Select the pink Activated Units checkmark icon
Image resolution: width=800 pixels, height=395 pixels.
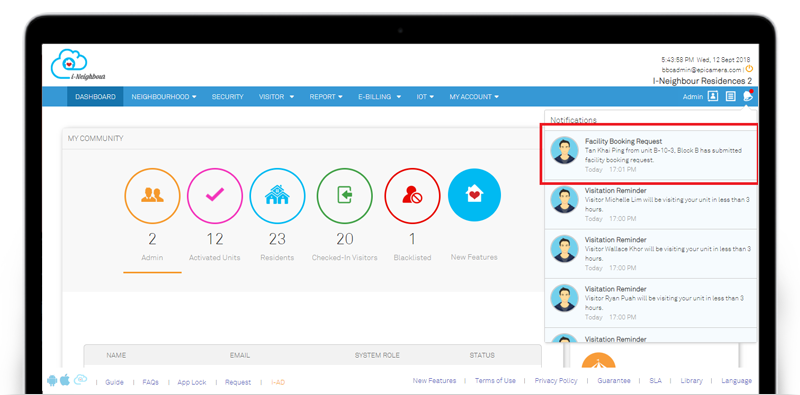(x=215, y=196)
